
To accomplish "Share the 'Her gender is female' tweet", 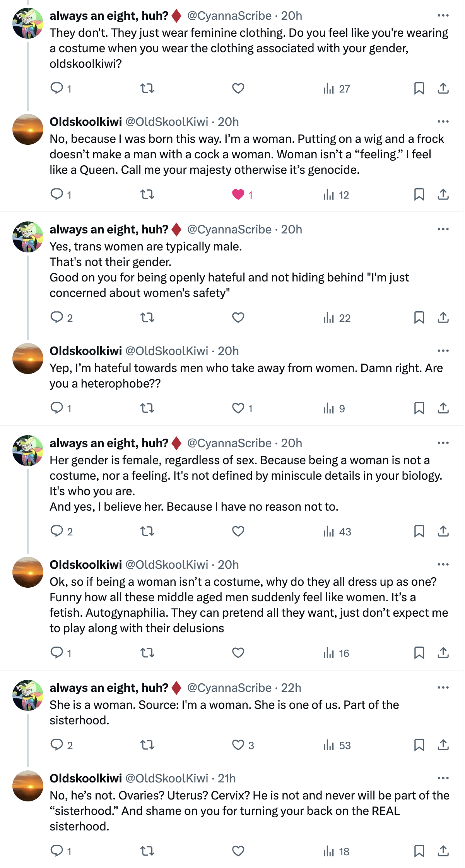I will [443, 531].
